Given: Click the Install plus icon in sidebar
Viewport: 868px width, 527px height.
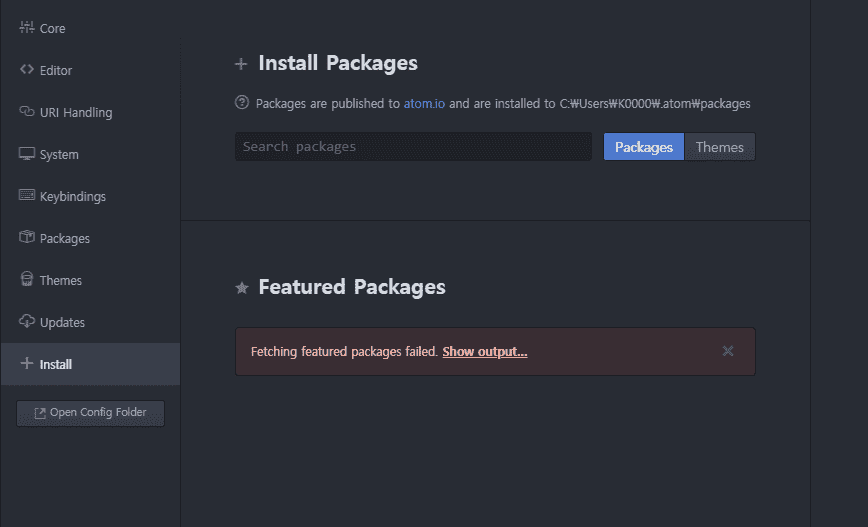Looking at the screenshot, I should click(x=27, y=364).
